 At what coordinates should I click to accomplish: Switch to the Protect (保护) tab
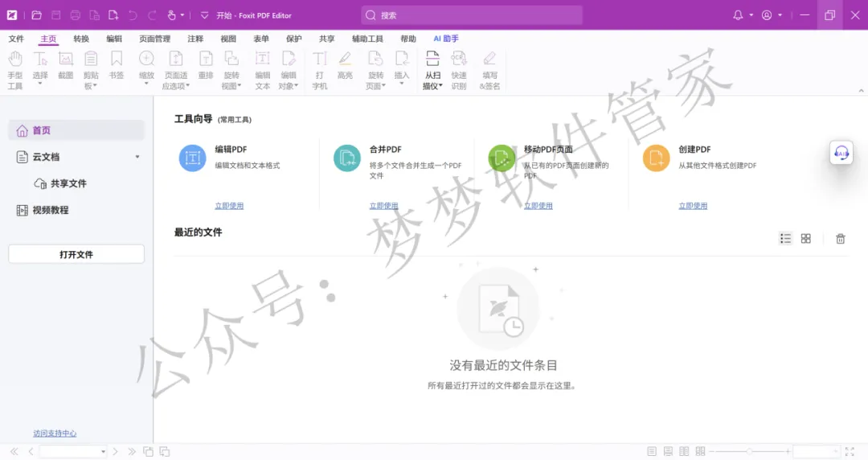tap(294, 39)
